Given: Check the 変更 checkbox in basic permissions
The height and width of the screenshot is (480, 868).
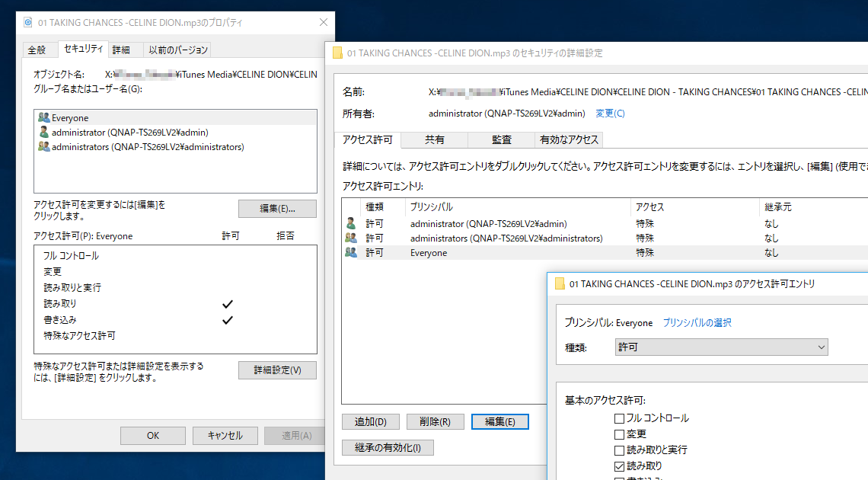Looking at the screenshot, I should pos(620,434).
